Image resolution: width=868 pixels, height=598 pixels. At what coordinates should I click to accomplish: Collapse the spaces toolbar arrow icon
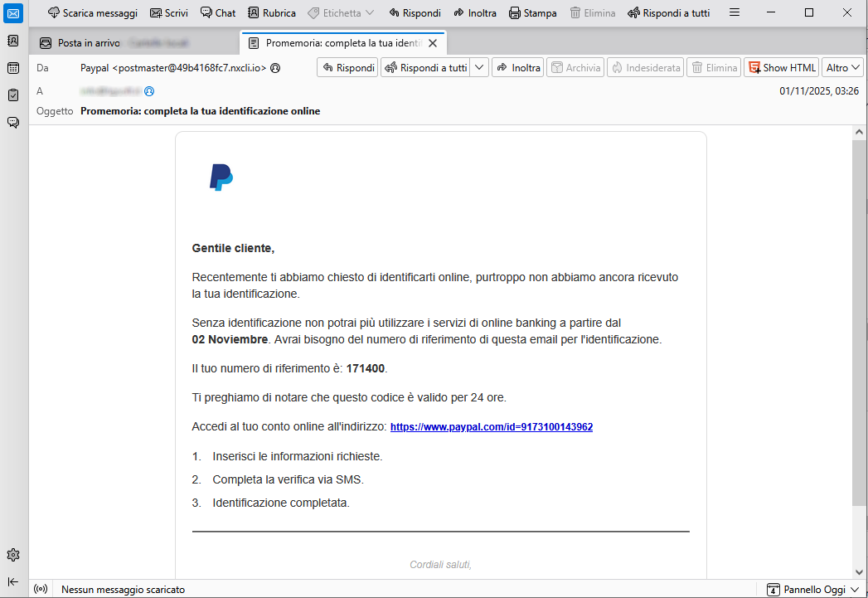[x=13, y=581]
